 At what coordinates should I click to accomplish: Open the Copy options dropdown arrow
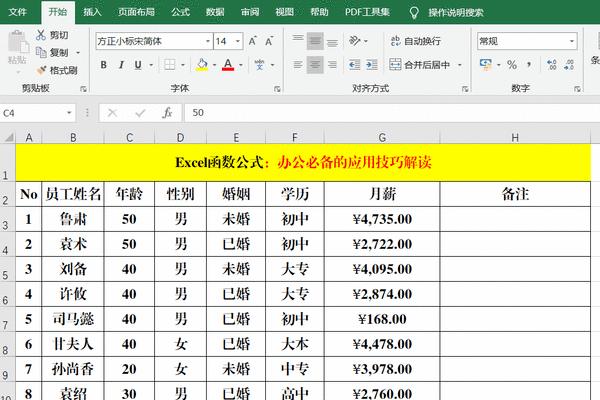click(x=78, y=52)
